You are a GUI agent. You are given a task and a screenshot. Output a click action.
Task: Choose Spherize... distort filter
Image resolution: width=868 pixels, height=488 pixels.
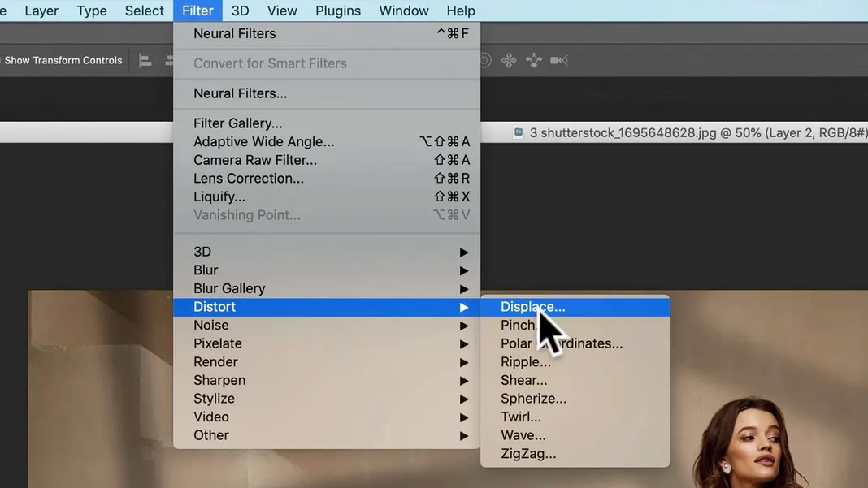(575, 399)
